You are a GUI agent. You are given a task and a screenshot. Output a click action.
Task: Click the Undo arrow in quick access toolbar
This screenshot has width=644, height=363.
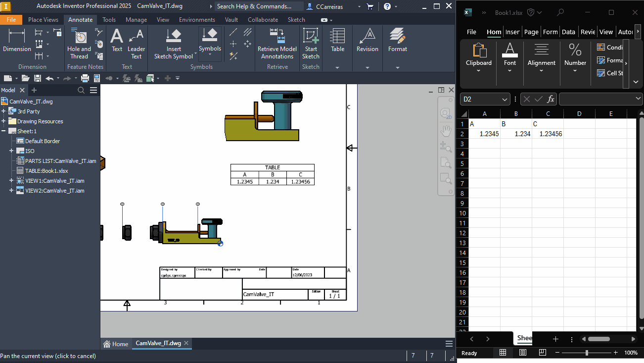(49, 78)
